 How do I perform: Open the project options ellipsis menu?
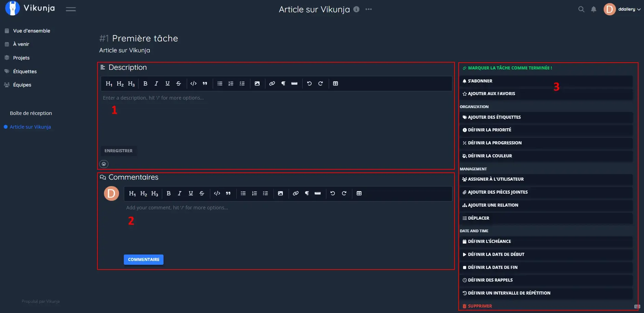point(368,9)
